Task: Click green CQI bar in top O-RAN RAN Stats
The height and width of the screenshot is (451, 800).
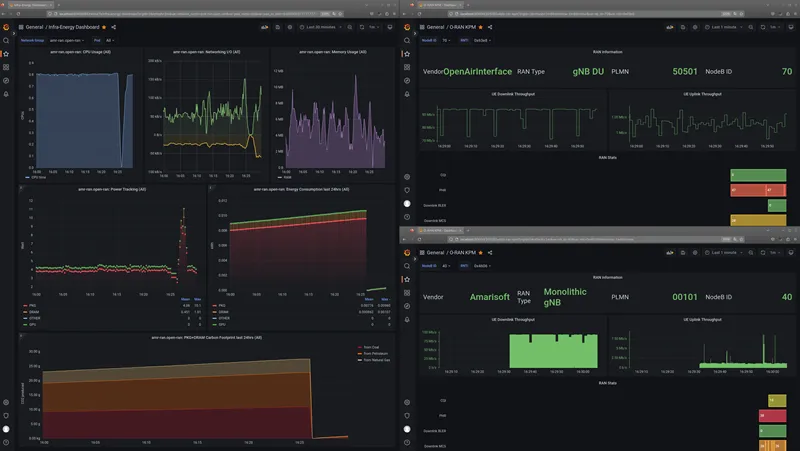Action: (x=758, y=175)
